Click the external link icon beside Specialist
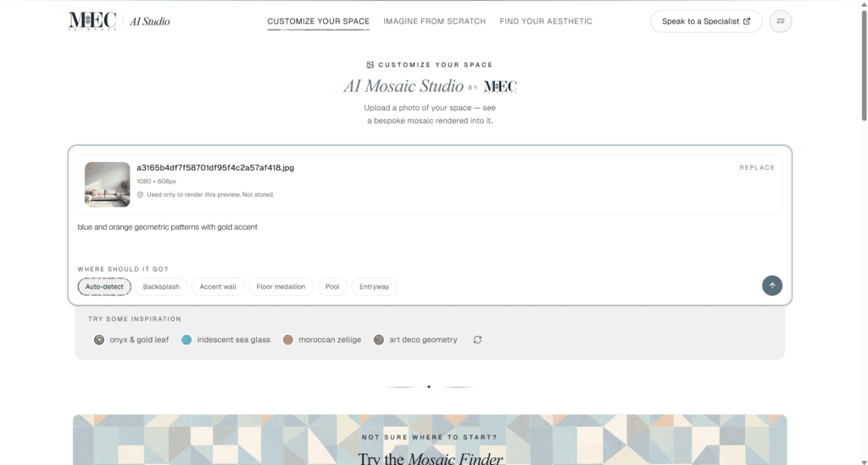The image size is (868, 465). [x=747, y=21]
